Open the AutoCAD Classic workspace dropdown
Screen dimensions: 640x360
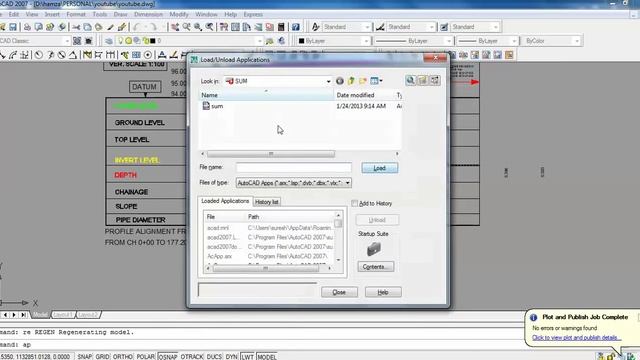point(67,41)
